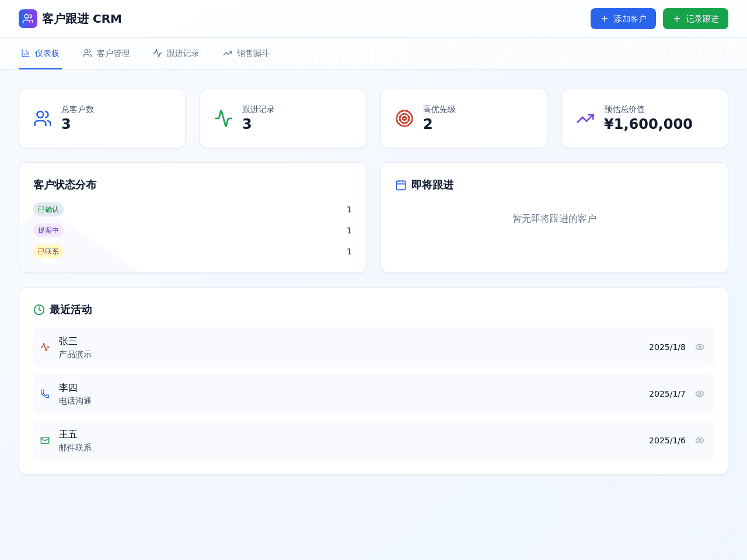Click the activity icon in 张三 row
The width and height of the screenshot is (747, 560).
pyautogui.click(x=45, y=347)
